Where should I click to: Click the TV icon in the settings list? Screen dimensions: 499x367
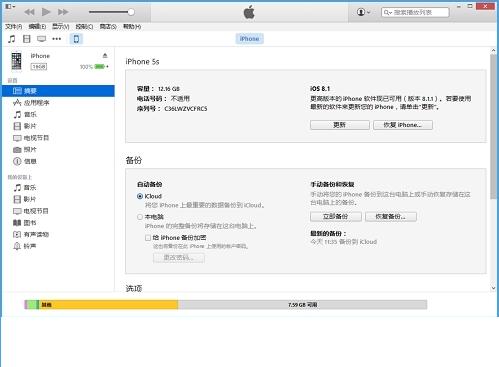[x=17, y=138]
